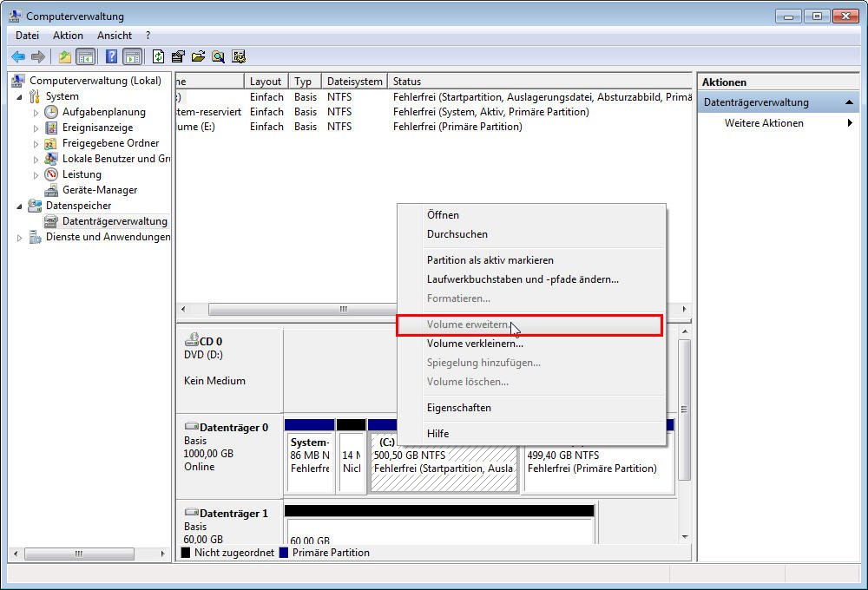Select Freigegebene Ordner tree item
Screen dimensions: 868x590
110,143
